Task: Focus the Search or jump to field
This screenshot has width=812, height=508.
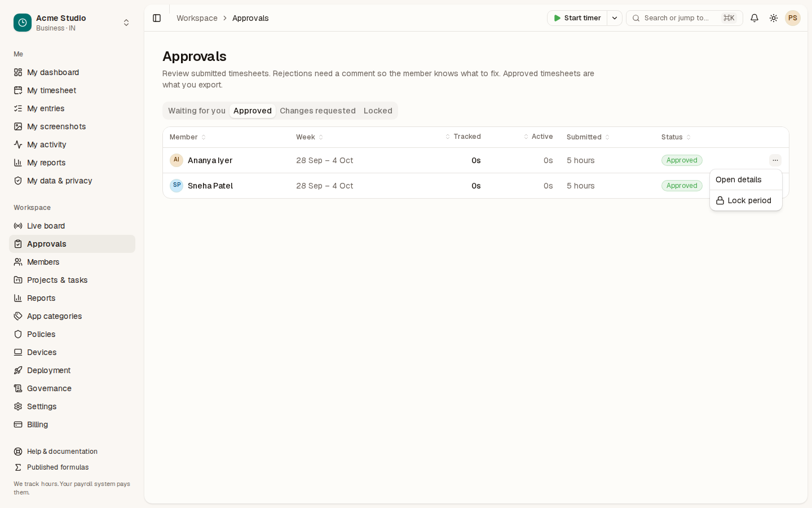Action: 685,18
